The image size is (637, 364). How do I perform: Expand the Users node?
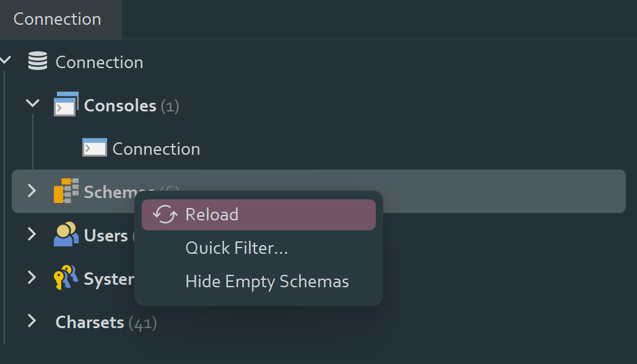coord(32,234)
